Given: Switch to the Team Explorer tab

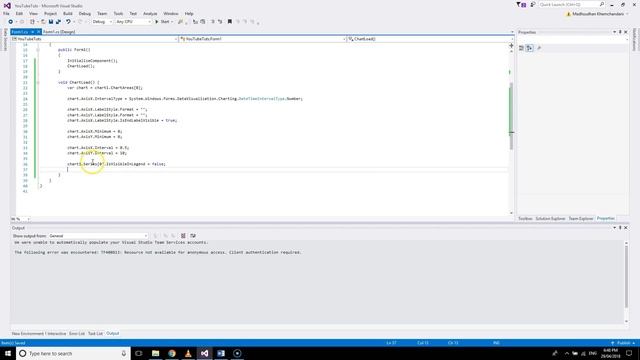Looking at the screenshot, I should 581,219.
